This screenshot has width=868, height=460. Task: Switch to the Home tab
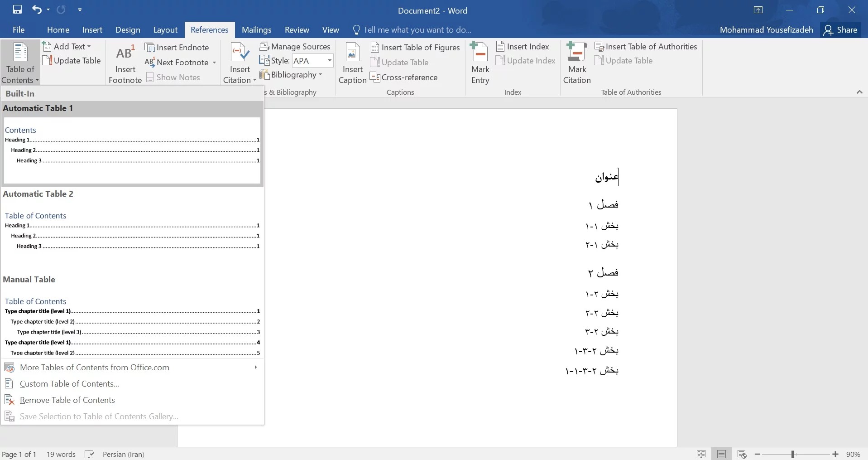(x=58, y=29)
